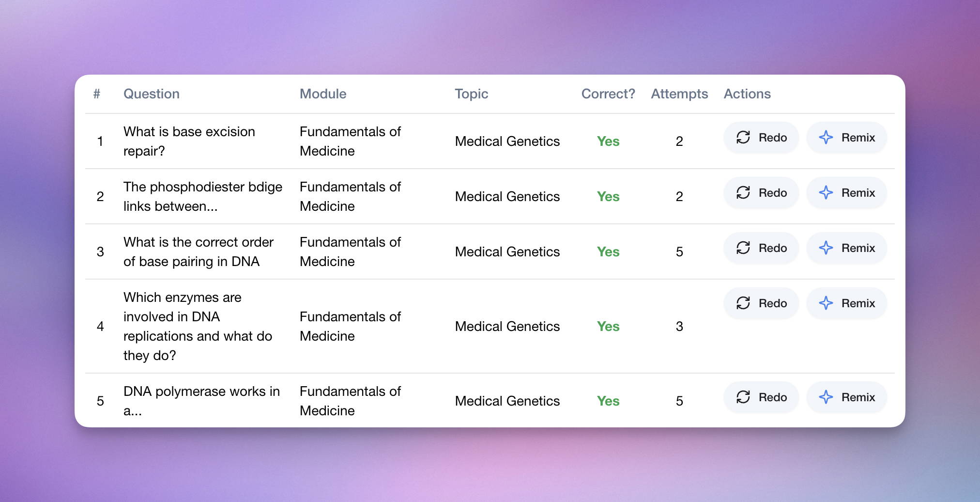Click the Topic column header
Image resolution: width=980 pixels, height=502 pixels.
(x=471, y=94)
